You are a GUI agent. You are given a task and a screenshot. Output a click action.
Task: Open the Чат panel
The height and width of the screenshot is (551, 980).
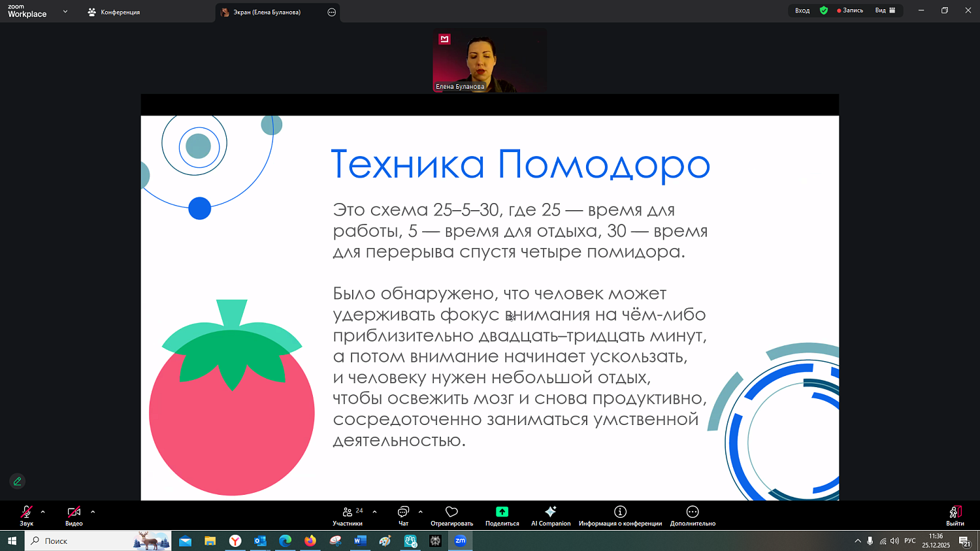[402, 516]
